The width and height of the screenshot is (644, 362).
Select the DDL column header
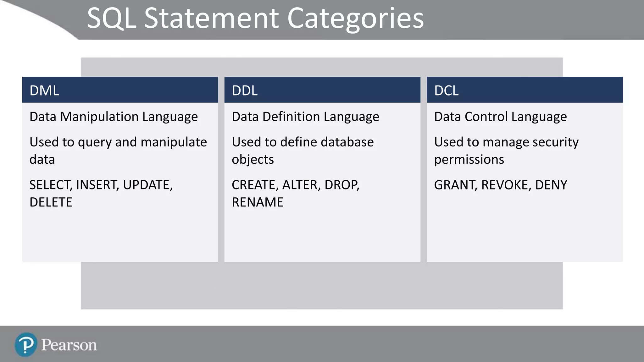(x=322, y=90)
